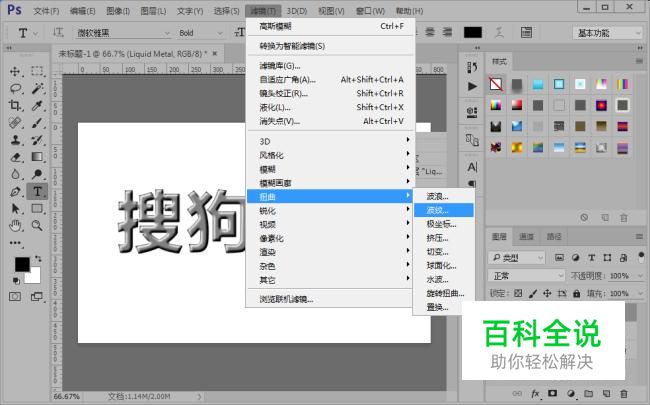Screen dimensions: 650x405
Task: Open the Actions play panel icon
Action: tap(472, 86)
